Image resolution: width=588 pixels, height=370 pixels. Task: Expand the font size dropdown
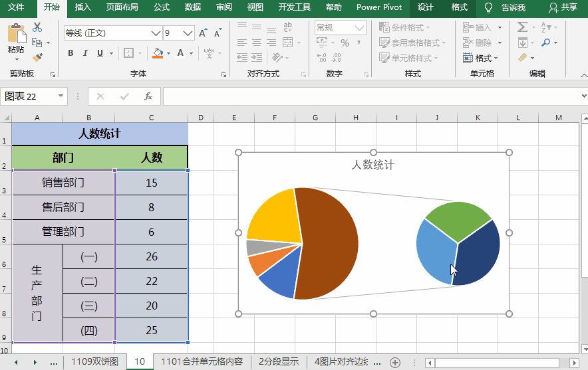pos(188,33)
